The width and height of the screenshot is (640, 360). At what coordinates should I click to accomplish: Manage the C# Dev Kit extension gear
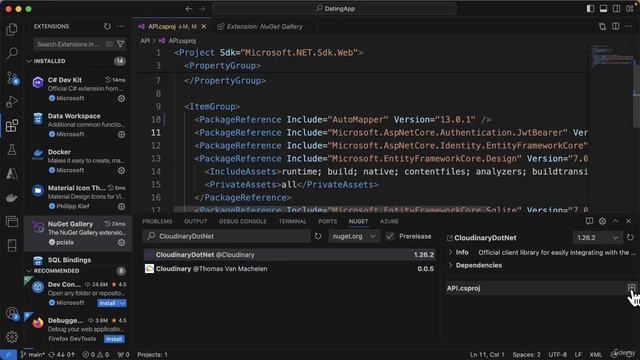(x=121, y=98)
